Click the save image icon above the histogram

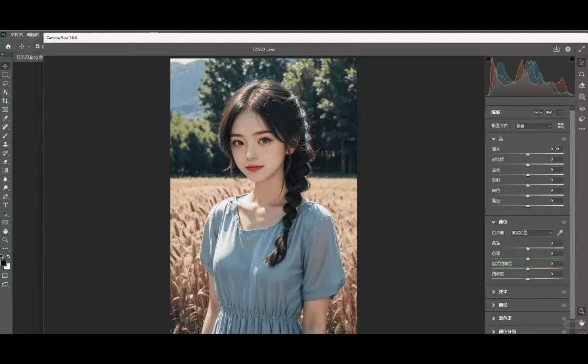coord(557,49)
